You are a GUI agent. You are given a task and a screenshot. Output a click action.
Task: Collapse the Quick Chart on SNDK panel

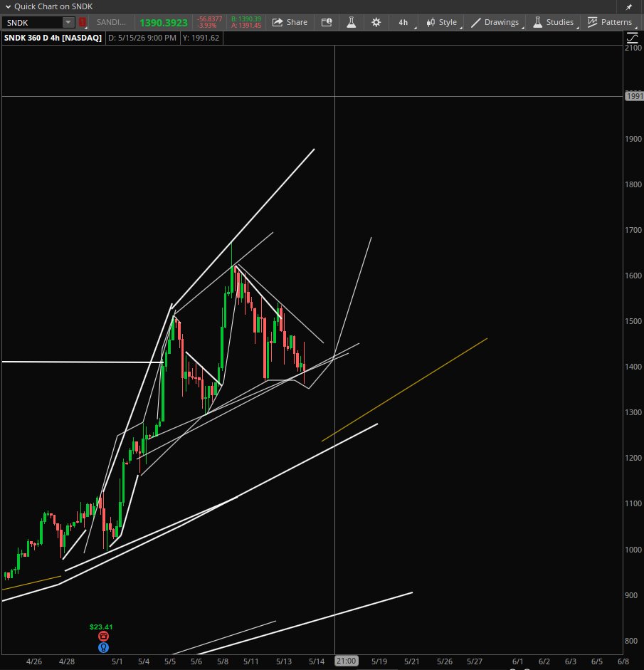[x=8, y=6]
